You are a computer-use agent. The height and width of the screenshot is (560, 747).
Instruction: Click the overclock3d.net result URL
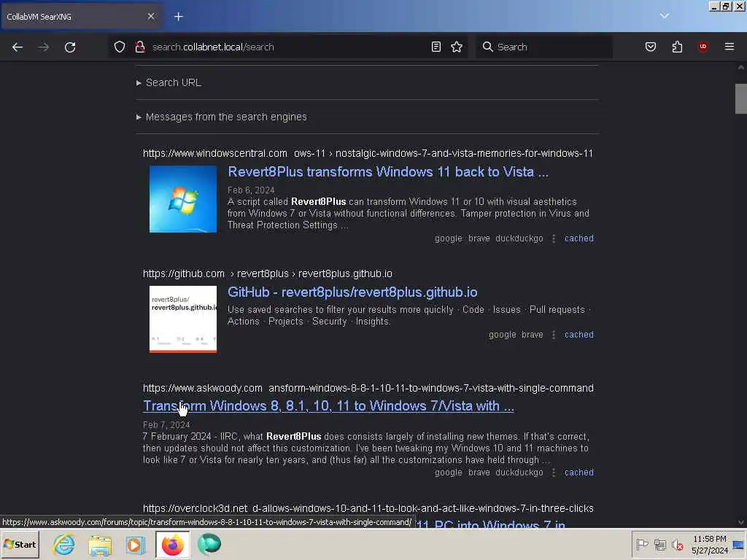(x=368, y=508)
